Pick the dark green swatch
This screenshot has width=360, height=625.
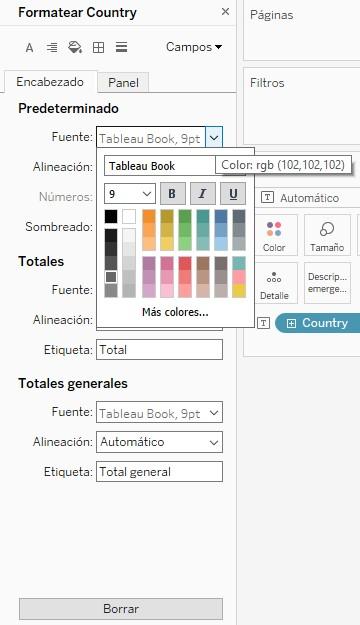tap(185, 216)
